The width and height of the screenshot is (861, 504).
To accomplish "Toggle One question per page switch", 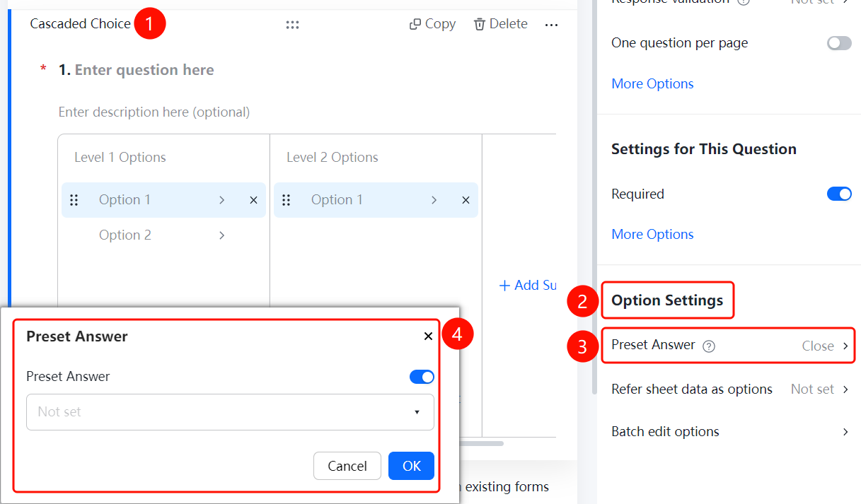I will [x=839, y=43].
